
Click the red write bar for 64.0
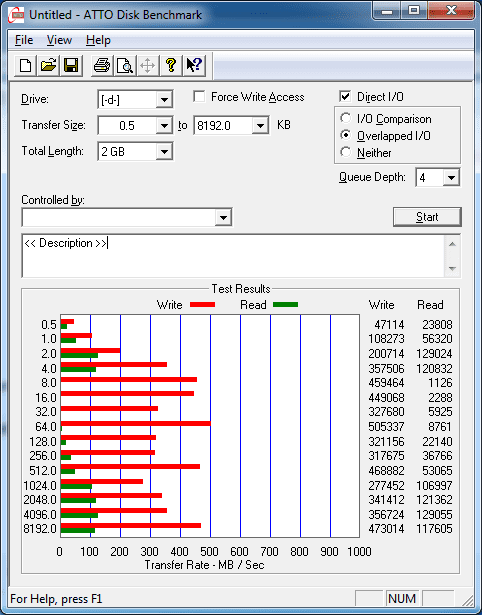tap(136, 423)
